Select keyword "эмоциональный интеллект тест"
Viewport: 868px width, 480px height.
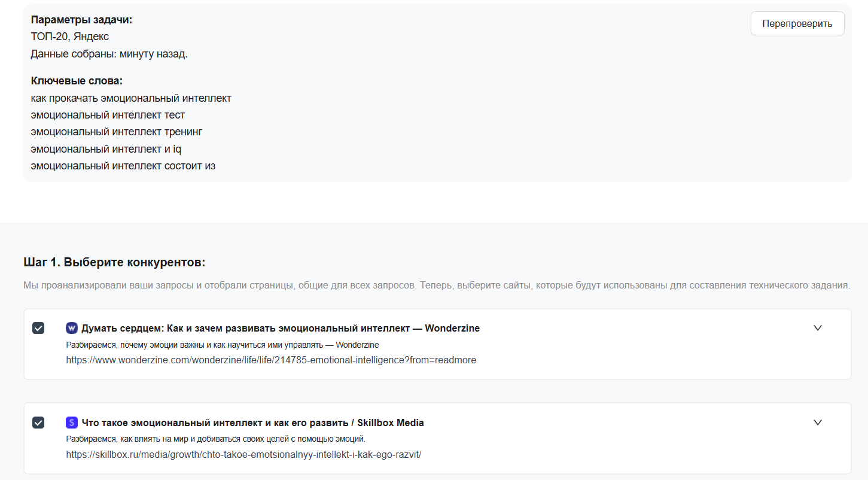(108, 115)
